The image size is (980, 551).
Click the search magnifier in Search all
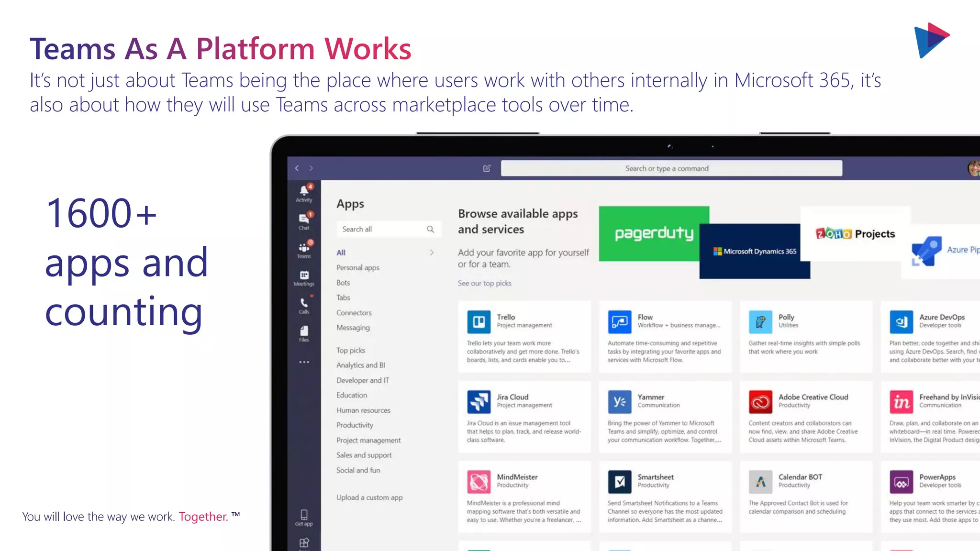tap(430, 229)
